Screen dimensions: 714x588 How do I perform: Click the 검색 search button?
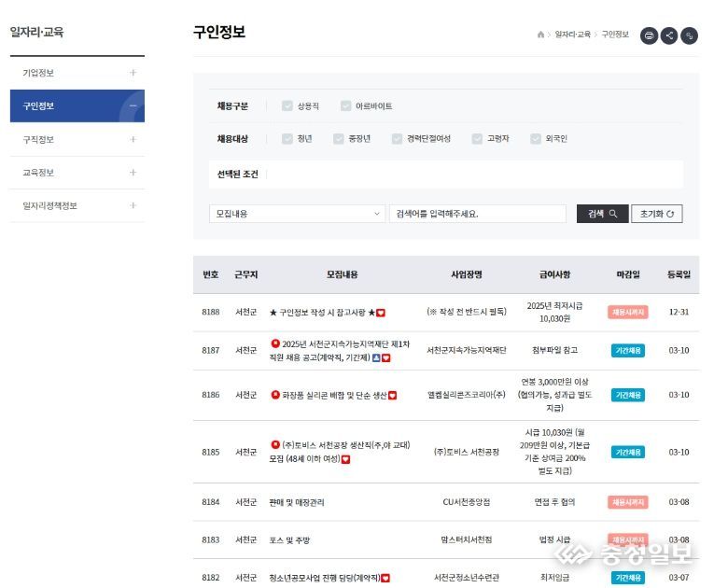pyautogui.click(x=602, y=214)
